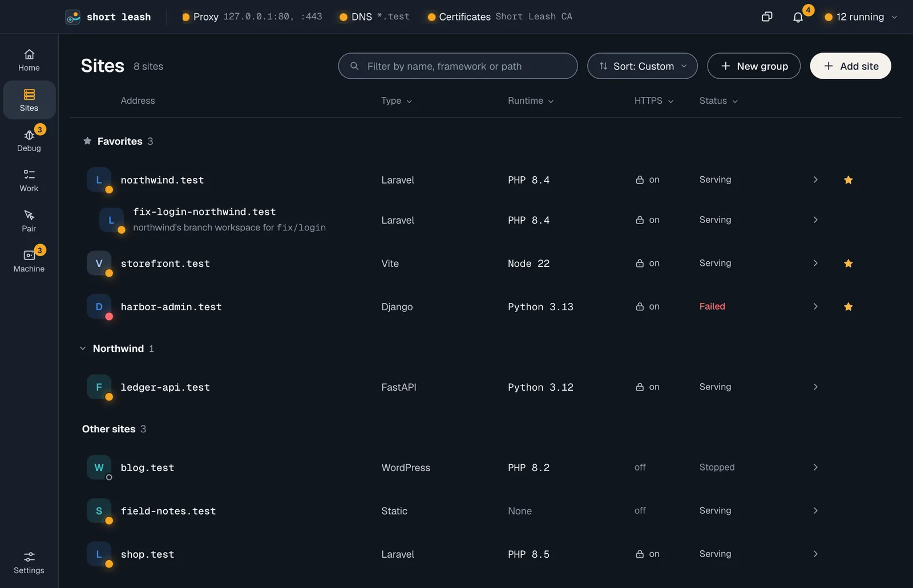Click the HTTPS lock icon for northwind.test
The height and width of the screenshot is (588, 913).
click(640, 180)
